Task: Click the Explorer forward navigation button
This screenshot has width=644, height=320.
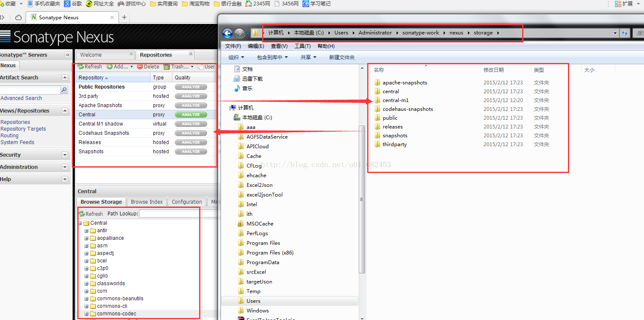Action: point(239,33)
